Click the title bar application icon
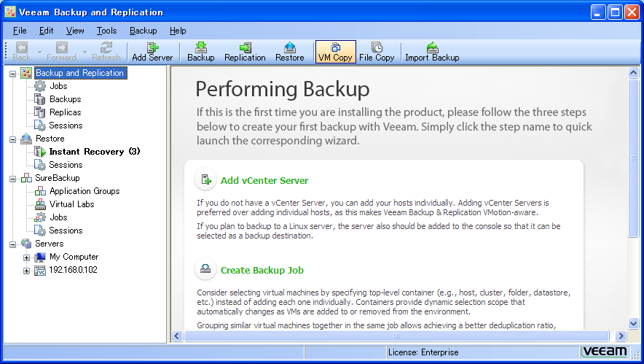Viewport: 644px width, 364px height. click(10, 12)
